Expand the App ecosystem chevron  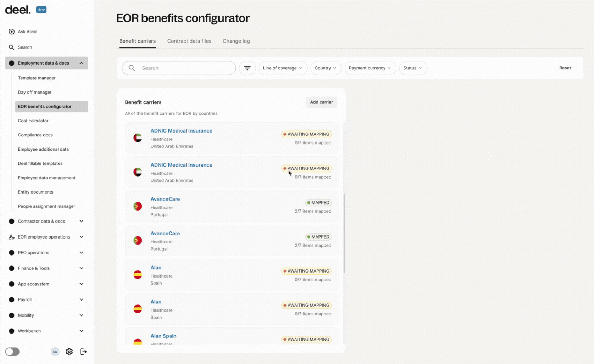pos(81,284)
